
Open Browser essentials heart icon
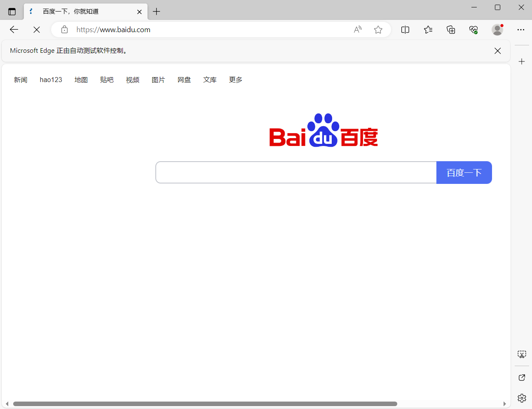[x=473, y=30]
